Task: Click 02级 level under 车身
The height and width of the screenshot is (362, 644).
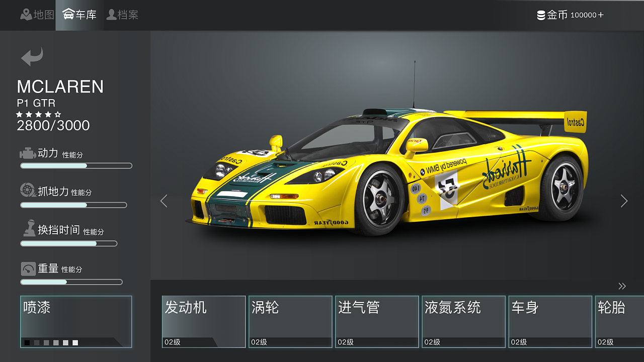Action: tap(519, 342)
